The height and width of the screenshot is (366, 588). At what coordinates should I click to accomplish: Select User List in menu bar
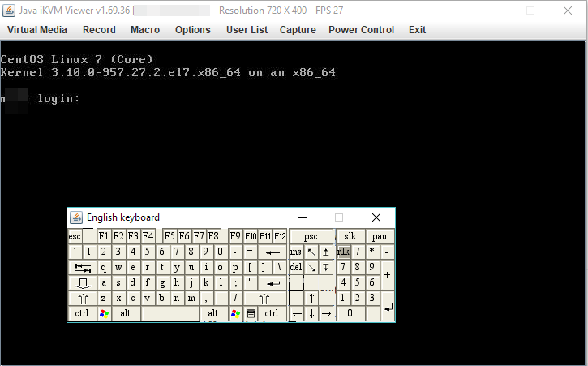click(x=247, y=30)
